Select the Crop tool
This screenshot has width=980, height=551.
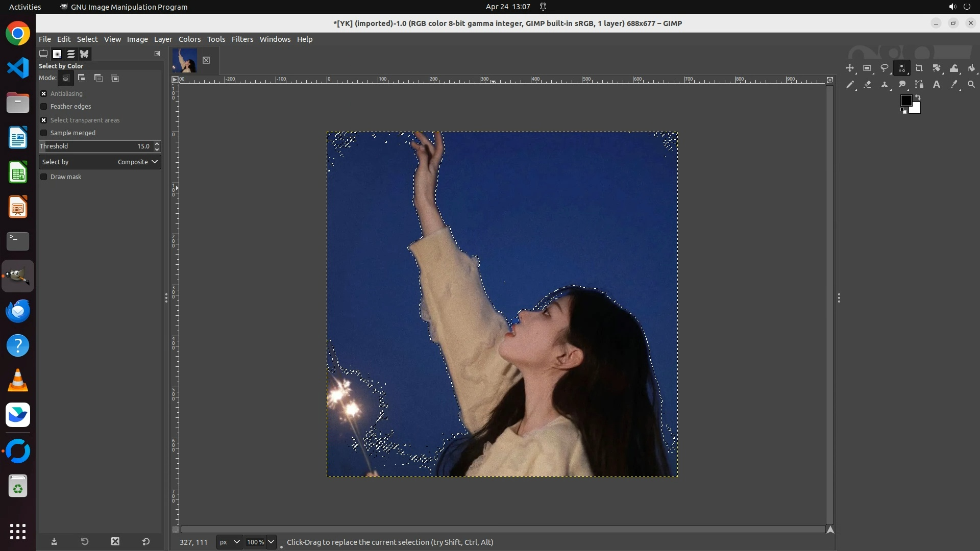click(x=919, y=68)
